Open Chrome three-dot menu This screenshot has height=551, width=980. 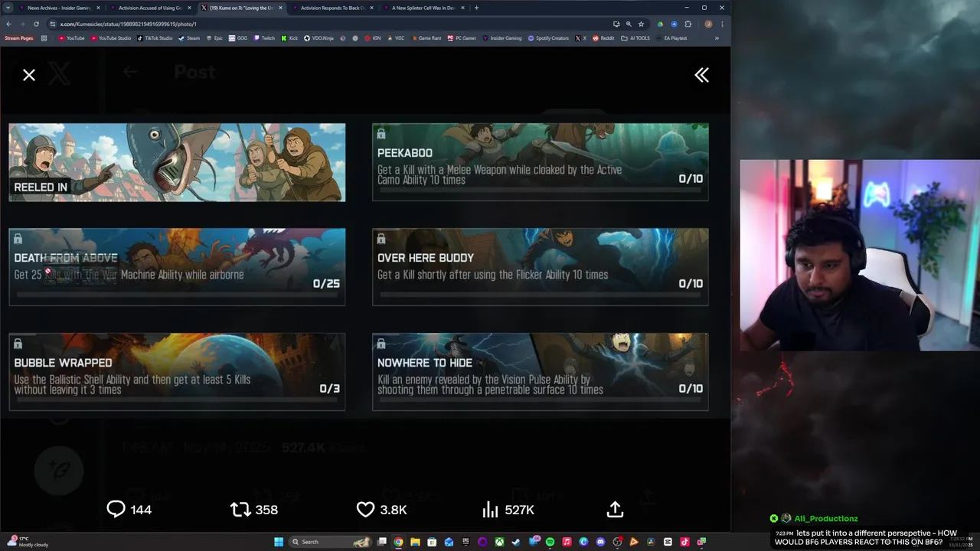(x=721, y=24)
